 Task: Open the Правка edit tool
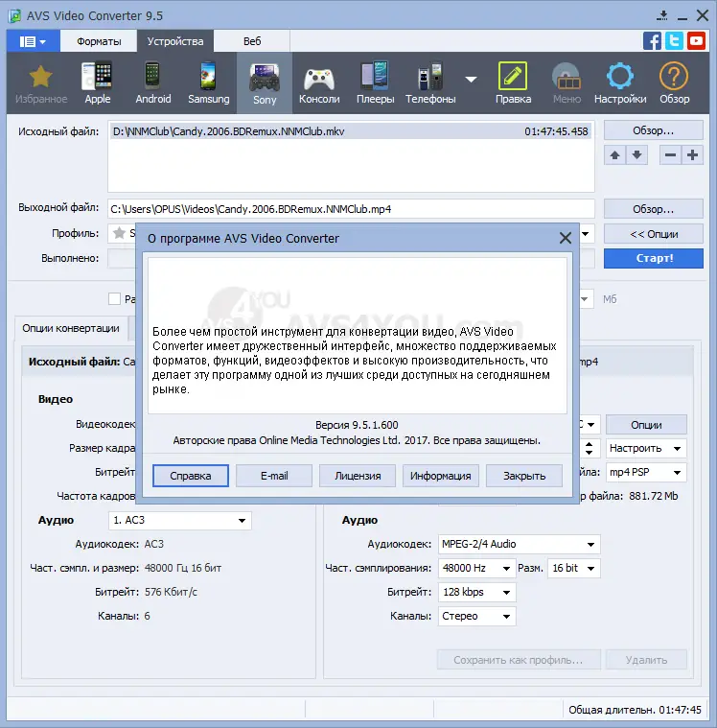click(513, 83)
